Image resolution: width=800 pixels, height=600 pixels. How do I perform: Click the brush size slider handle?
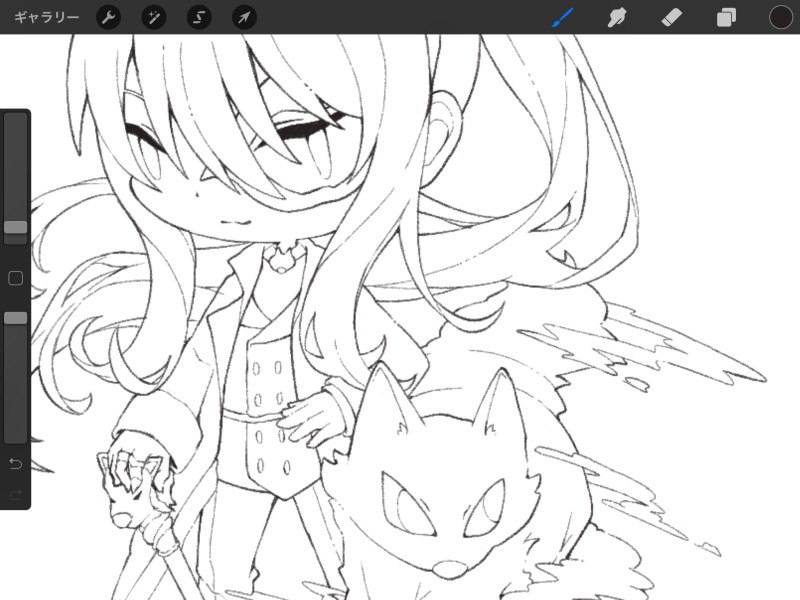(x=16, y=228)
